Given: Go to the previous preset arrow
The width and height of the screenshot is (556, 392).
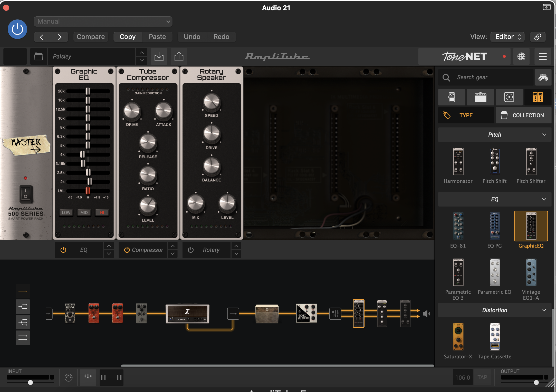Looking at the screenshot, I should (x=42, y=37).
